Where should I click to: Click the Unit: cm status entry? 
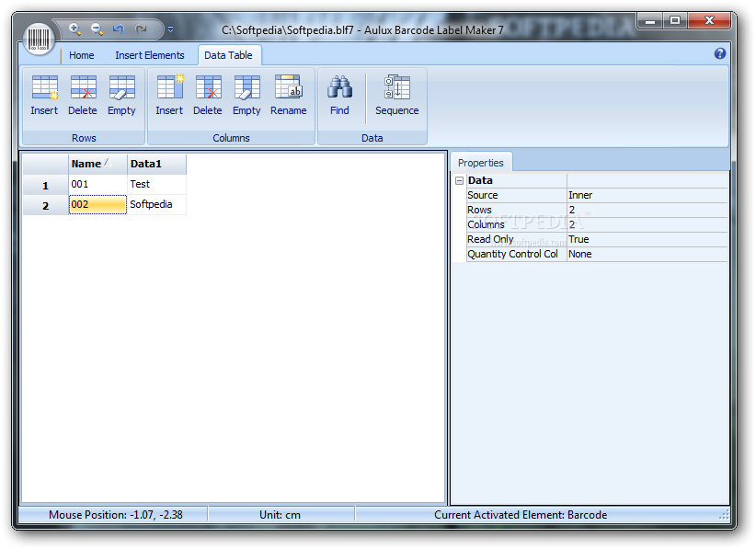click(x=281, y=515)
